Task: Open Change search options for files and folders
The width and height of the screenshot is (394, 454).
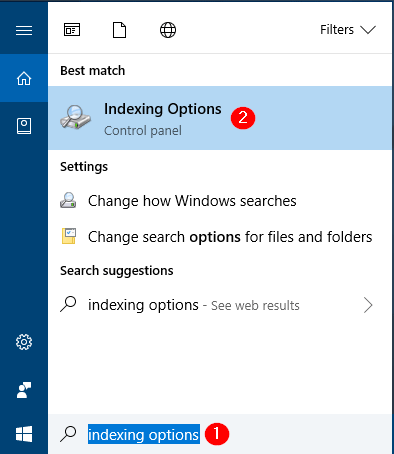Action: 220,237
